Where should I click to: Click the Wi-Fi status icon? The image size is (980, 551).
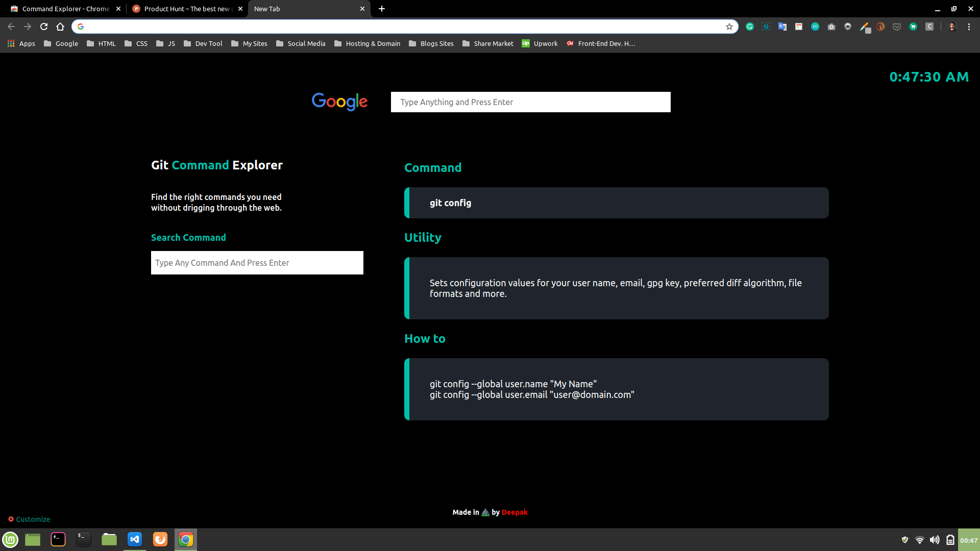point(920,539)
